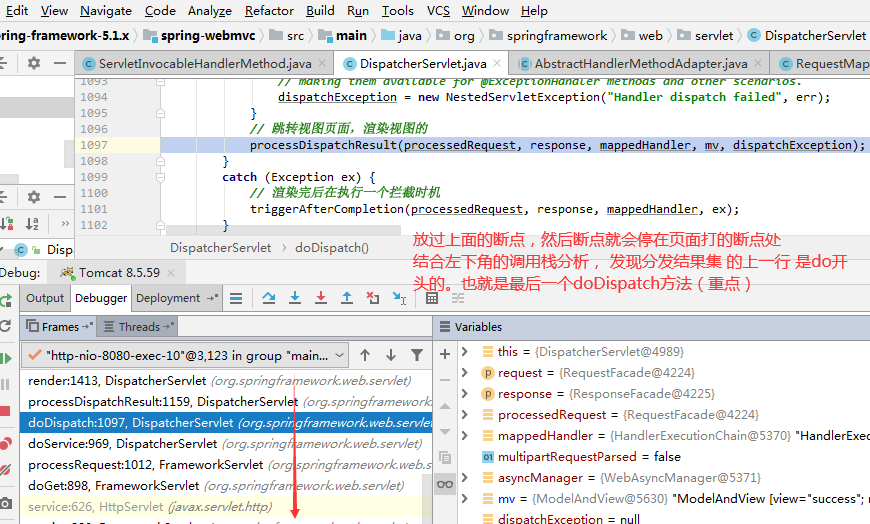Add a new watch with plus icon
870x524 pixels.
(444, 354)
